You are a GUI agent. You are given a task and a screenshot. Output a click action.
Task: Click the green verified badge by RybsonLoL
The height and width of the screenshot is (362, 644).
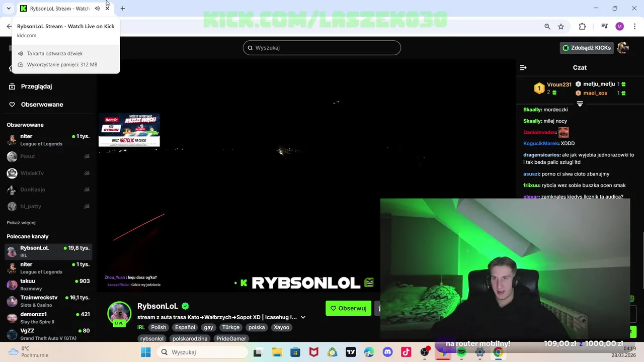coord(185,306)
